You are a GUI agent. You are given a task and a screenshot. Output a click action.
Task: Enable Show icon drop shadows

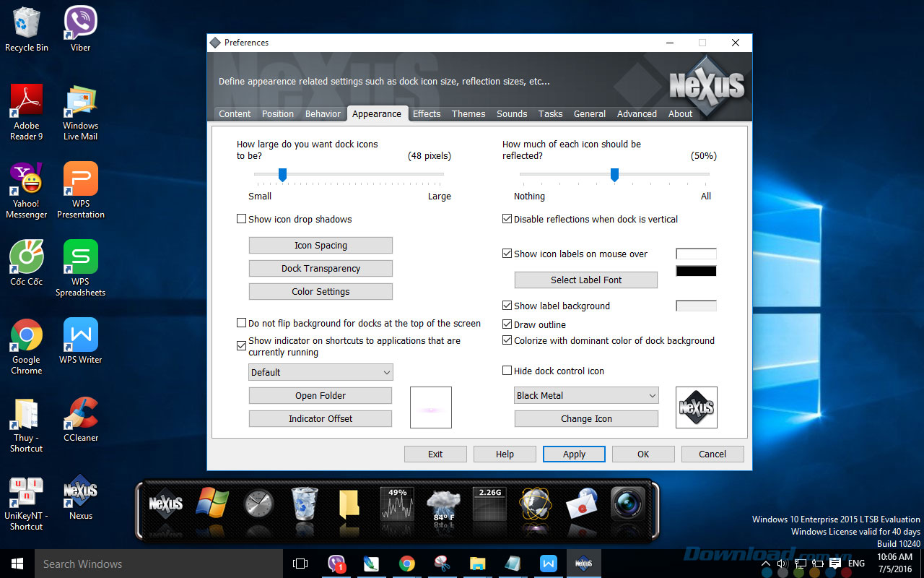point(242,219)
